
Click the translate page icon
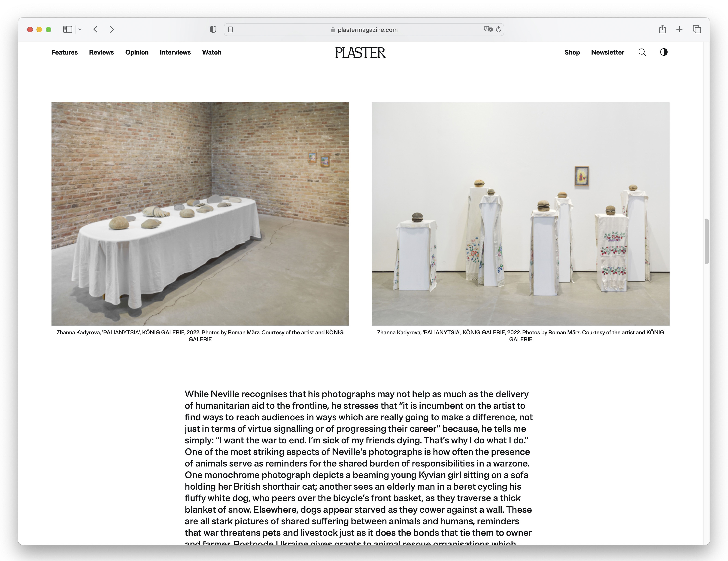pyautogui.click(x=488, y=29)
